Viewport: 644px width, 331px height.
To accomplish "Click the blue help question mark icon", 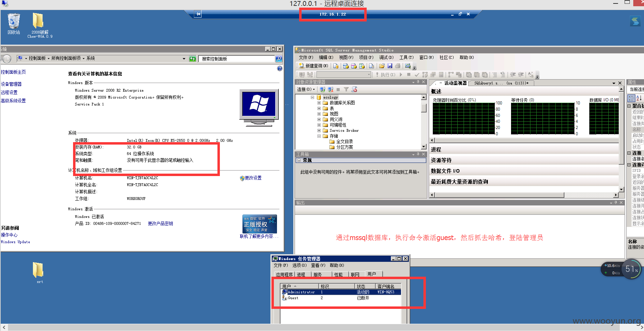I will tap(280, 68).
